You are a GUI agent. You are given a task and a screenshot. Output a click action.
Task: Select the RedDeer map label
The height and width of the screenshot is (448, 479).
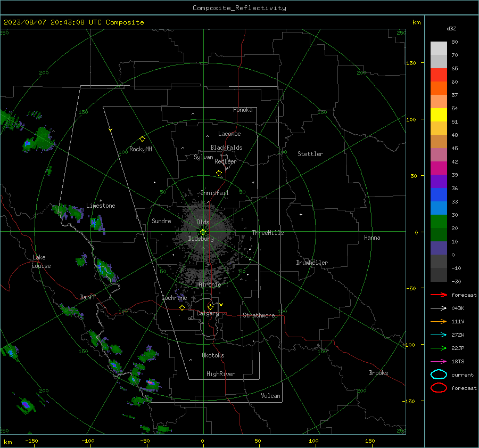226,161
